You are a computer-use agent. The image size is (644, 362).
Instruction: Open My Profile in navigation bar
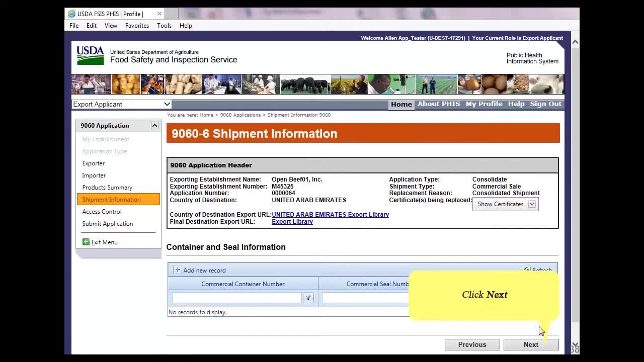484,104
